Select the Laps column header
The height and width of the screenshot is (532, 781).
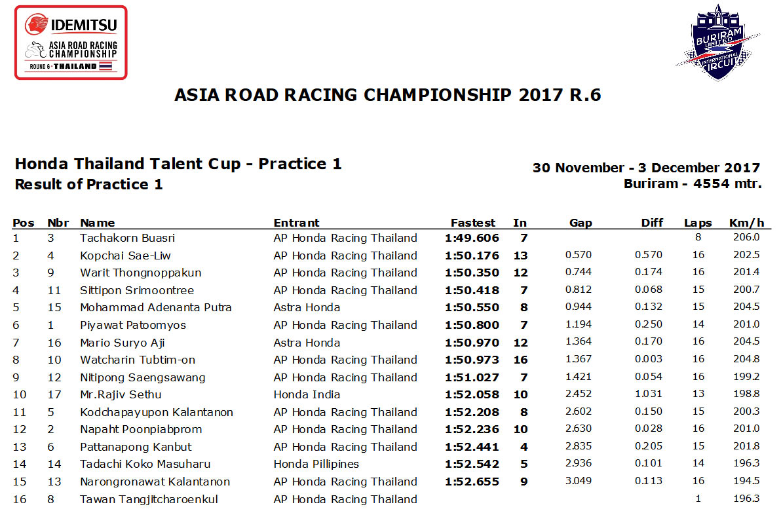698,223
